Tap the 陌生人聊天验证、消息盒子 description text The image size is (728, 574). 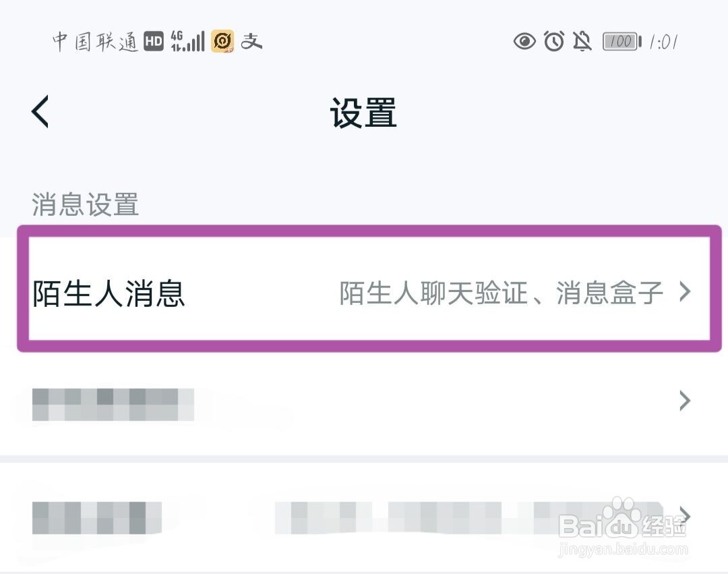[x=501, y=293]
